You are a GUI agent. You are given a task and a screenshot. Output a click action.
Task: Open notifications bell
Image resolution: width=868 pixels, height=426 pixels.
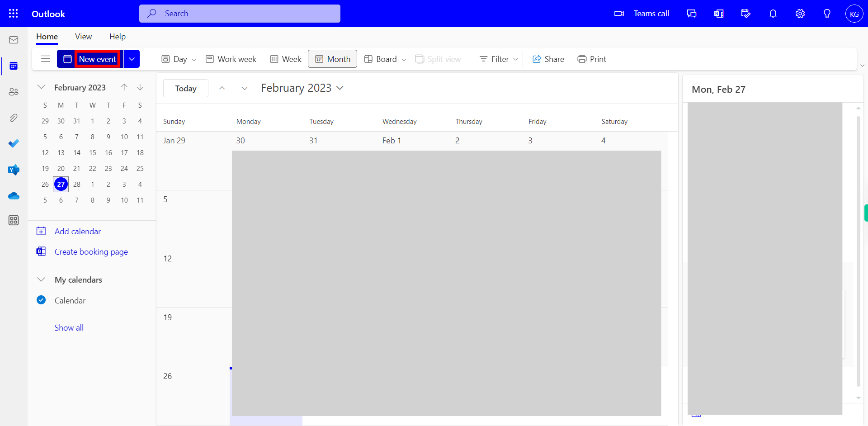point(773,14)
